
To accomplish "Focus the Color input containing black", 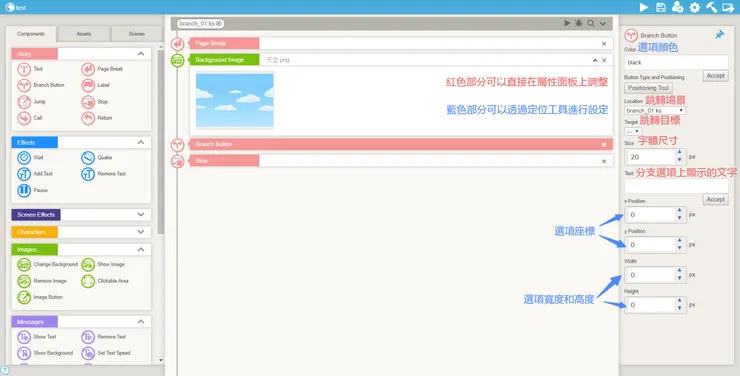I will [676, 62].
